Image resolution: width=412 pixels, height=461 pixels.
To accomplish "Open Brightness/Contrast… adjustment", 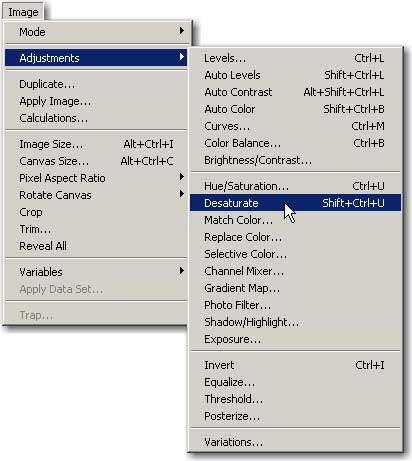I will (x=295, y=160).
